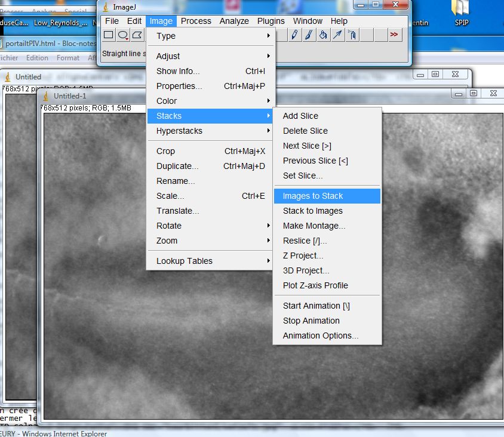Open the SPIP folder on desktop

461,13
